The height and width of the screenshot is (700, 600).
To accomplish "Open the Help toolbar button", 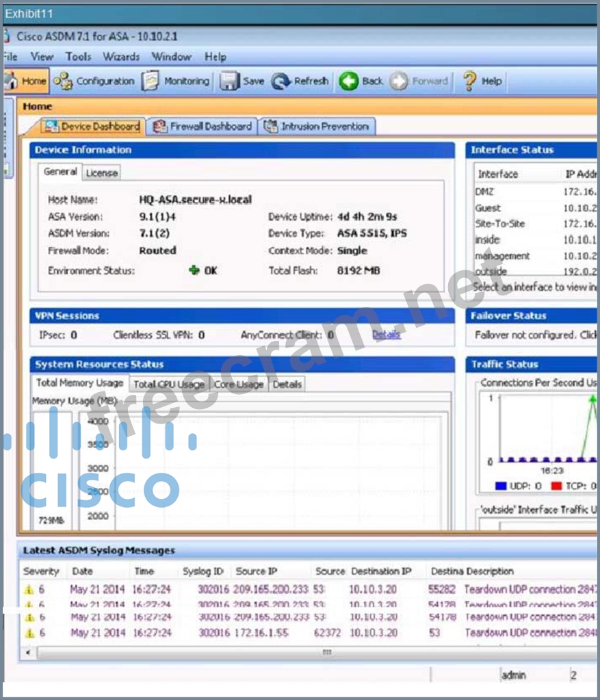I will (483, 81).
